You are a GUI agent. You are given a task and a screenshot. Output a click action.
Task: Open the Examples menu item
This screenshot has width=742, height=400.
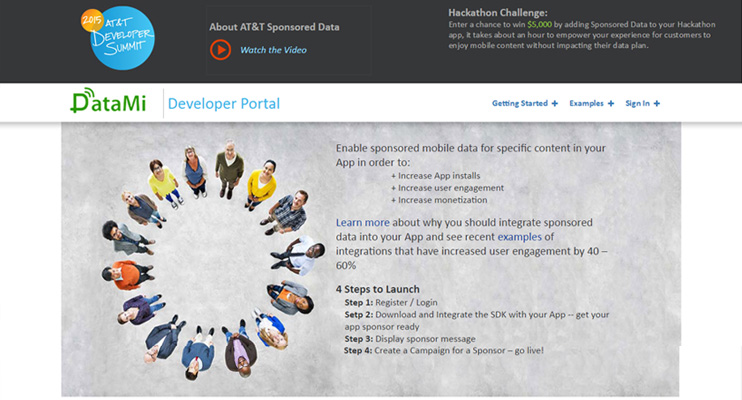point(586,104)
